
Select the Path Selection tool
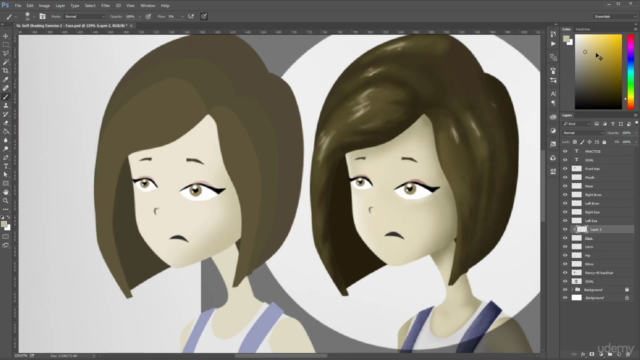pos(6,175)
